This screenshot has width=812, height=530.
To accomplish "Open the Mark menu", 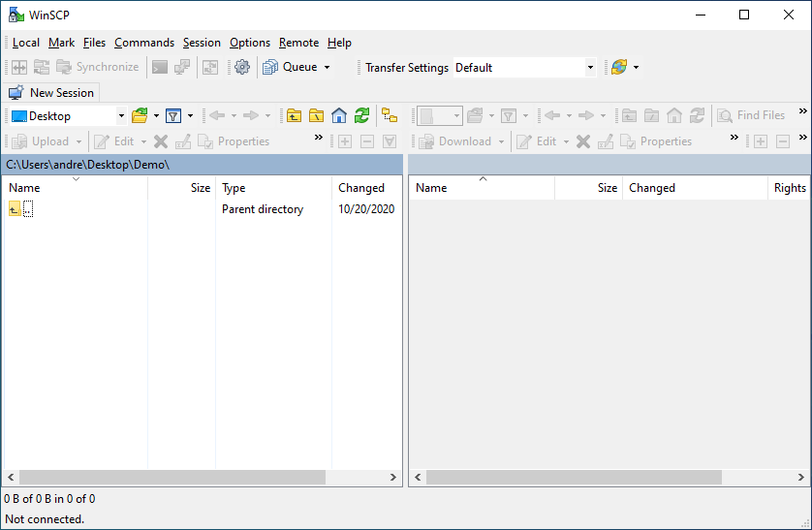I will (x=61, y=43).
